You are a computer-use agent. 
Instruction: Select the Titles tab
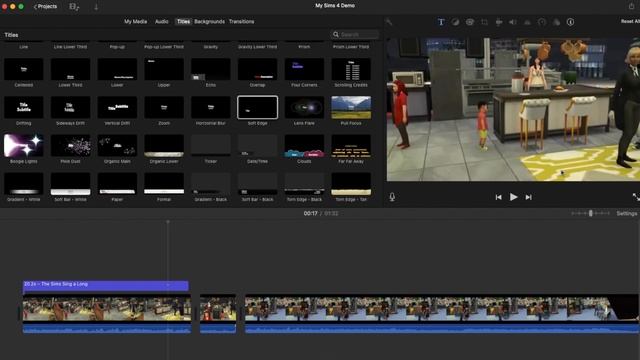click(x=183, y=22)
